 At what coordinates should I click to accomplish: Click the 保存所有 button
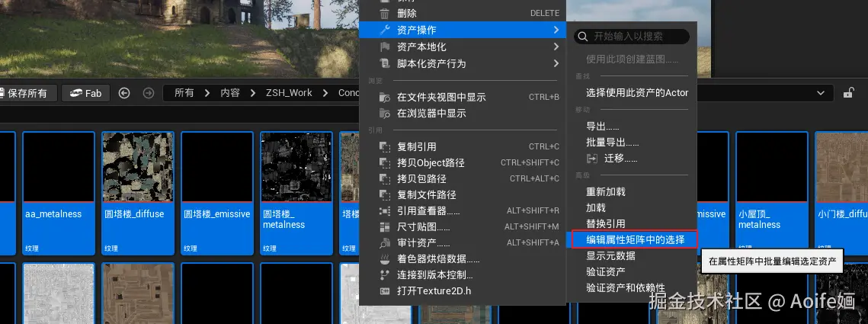coord(27,93)
